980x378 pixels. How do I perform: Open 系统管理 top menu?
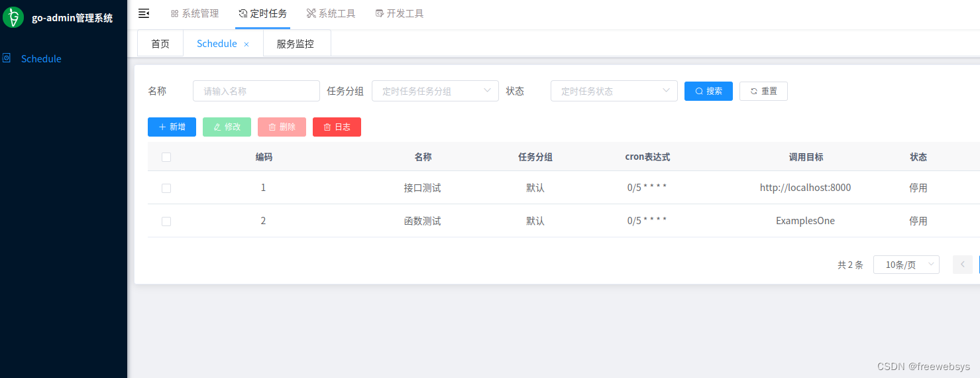tap(195, 13)
